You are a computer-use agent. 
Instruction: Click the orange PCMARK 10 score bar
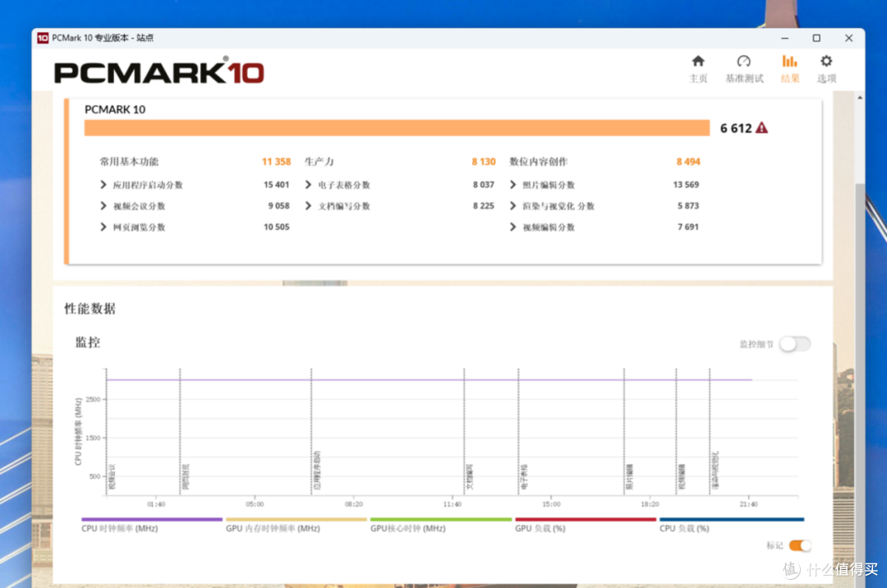point(398,128)
